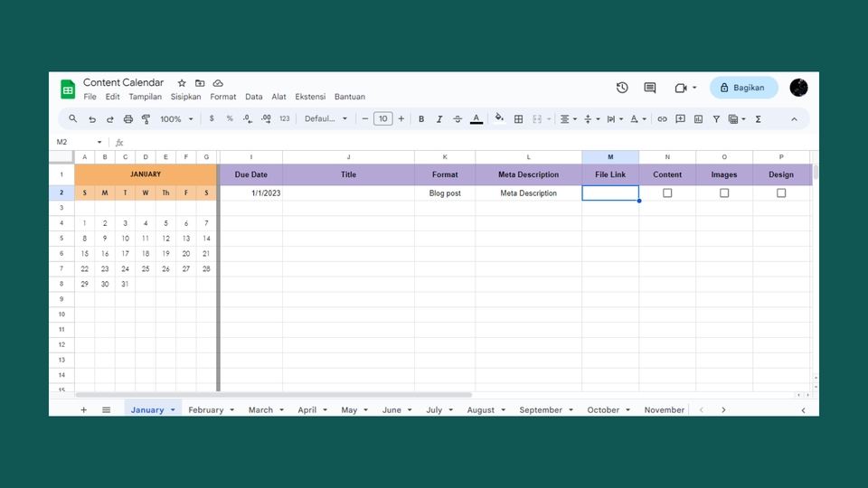The image size is (868, 488).
Task: Increase font size with plus button
Action: [401, 118]
